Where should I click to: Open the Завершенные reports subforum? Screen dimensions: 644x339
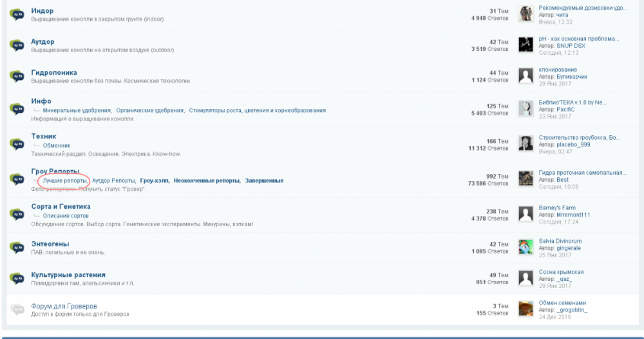[x=264, y=181]
